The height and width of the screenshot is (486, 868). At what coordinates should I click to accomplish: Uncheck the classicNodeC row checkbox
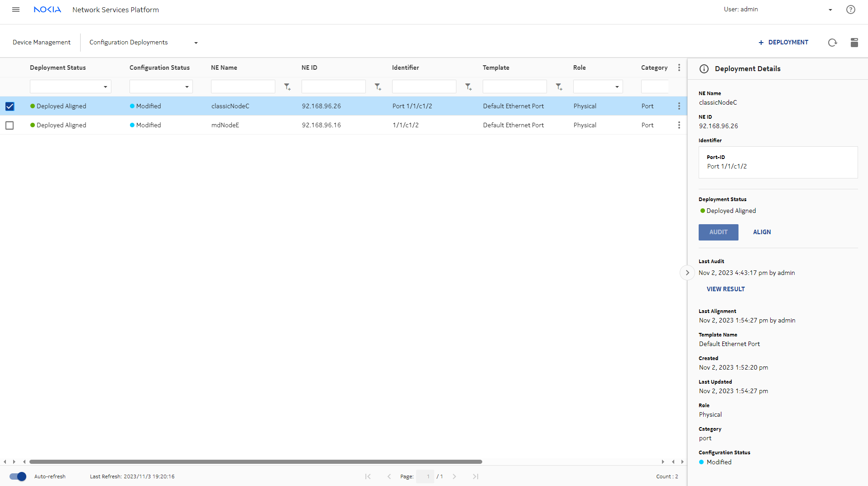click(x=10, y=106)
